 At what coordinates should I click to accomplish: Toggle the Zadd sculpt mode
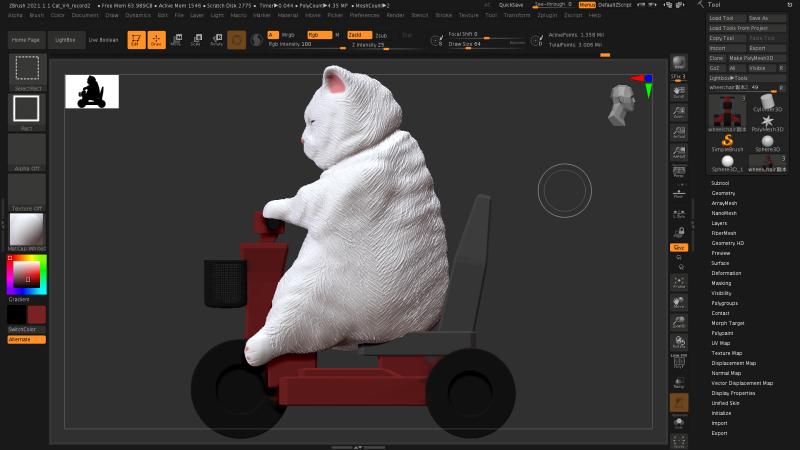tap(359, 35)
